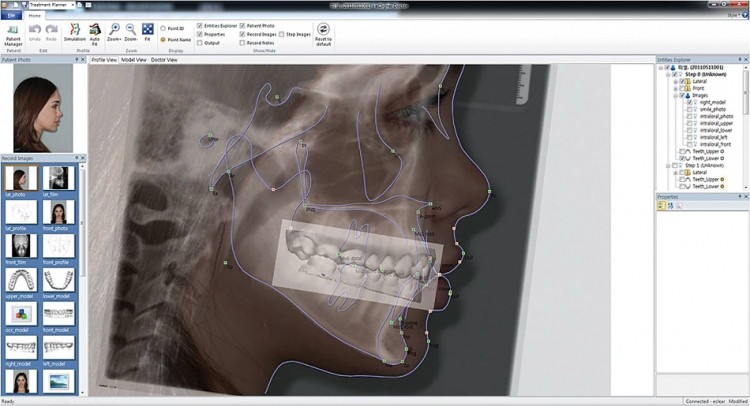The image size is (750, 406).
Task: Toggle the Properties checkbox in ribbon
Action: (x=200, y=34)
